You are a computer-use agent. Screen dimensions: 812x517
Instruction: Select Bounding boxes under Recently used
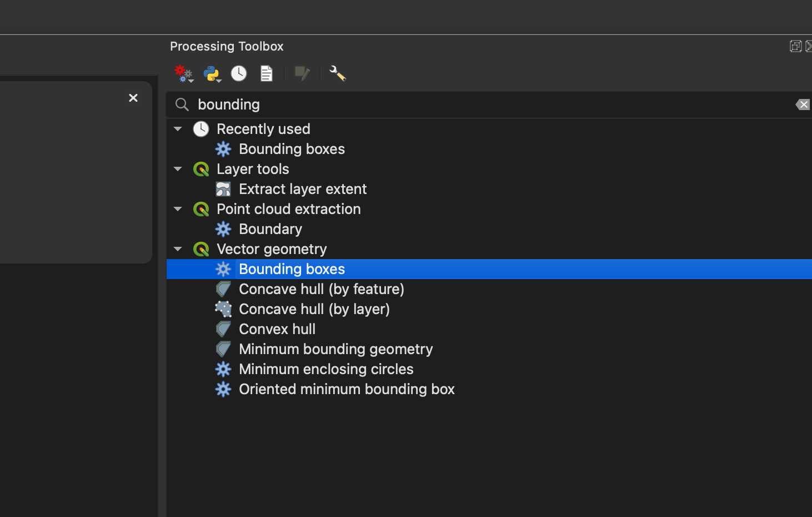coord(292,148)
